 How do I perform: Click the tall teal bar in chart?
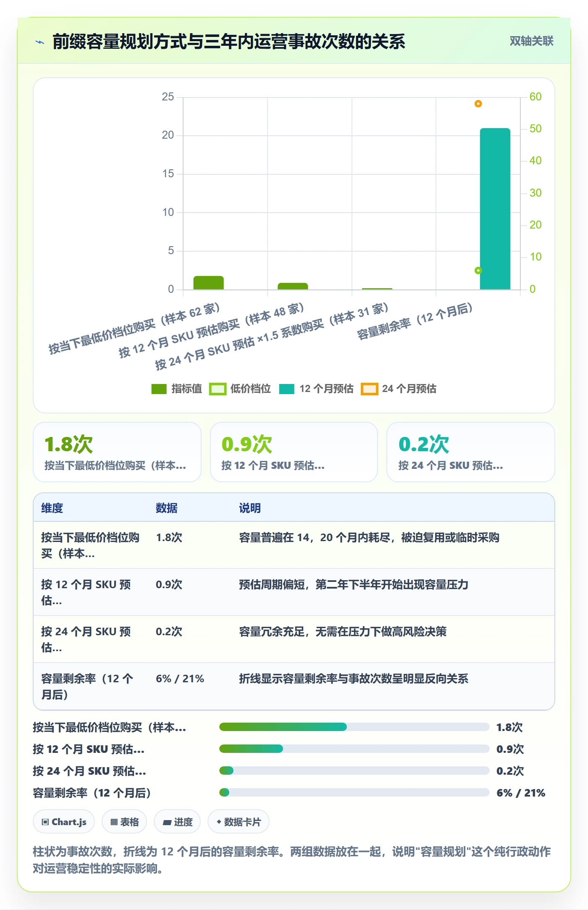[495, 209]
